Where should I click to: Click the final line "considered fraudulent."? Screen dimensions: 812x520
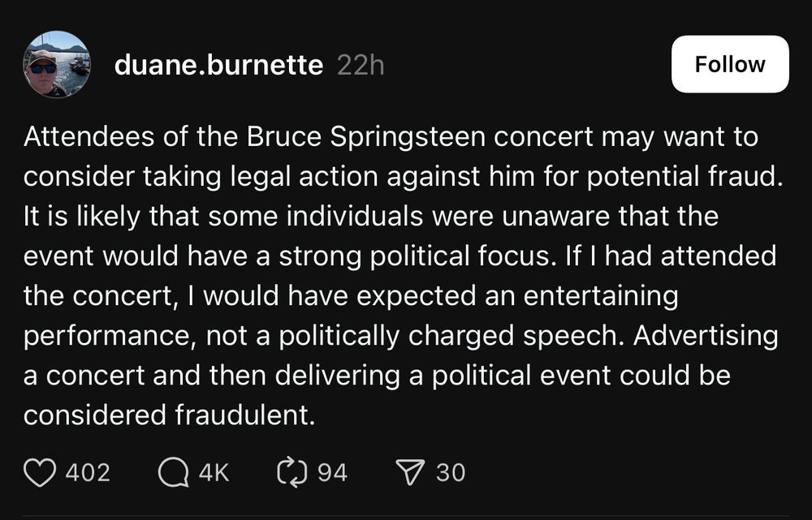[170, 415]
